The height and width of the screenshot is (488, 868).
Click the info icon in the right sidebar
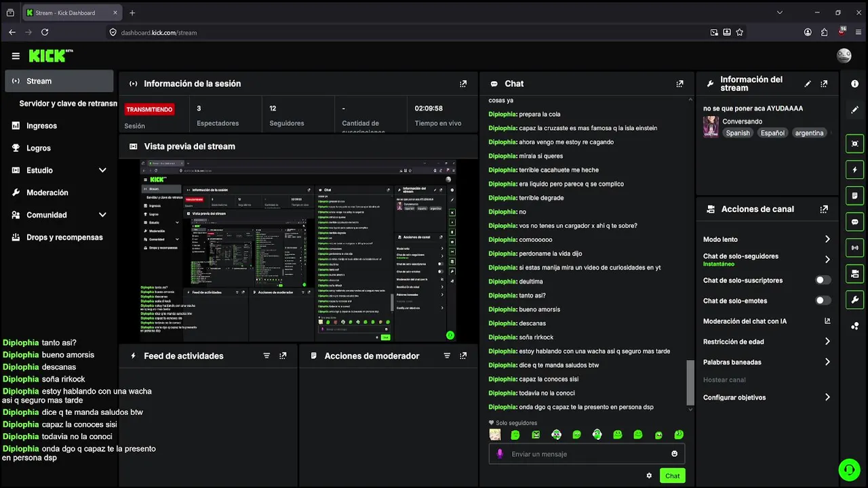click(x=854, y=83)
